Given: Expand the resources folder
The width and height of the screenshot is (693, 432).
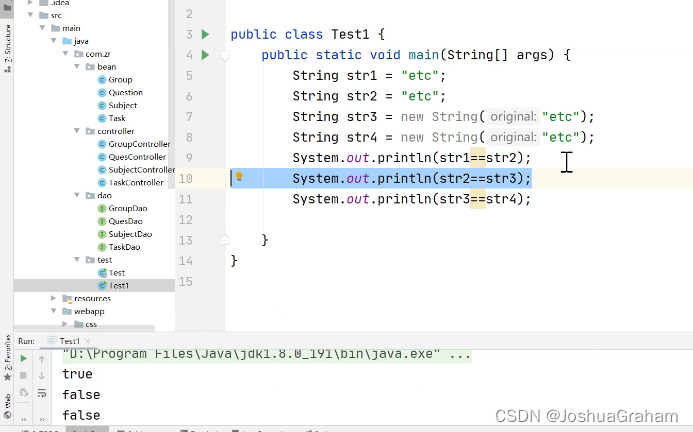Looking at the screenshot, I should 53,298.
